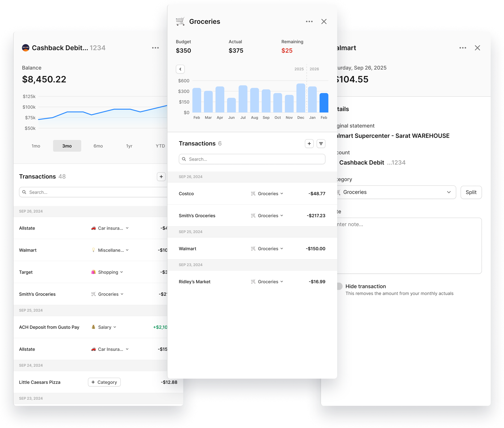Open Walmart transaction three-dot menu
The image size is (504, 428).
coord(462,48)
